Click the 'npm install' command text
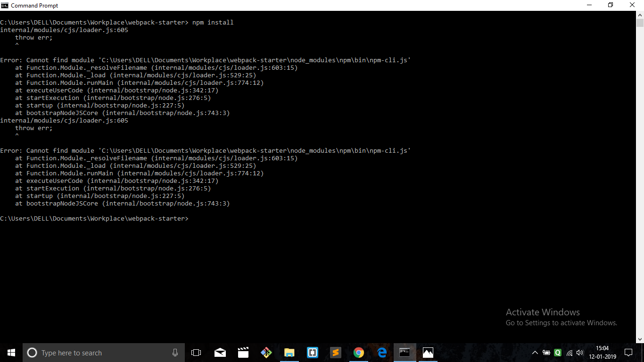 [x=213, y=22]
